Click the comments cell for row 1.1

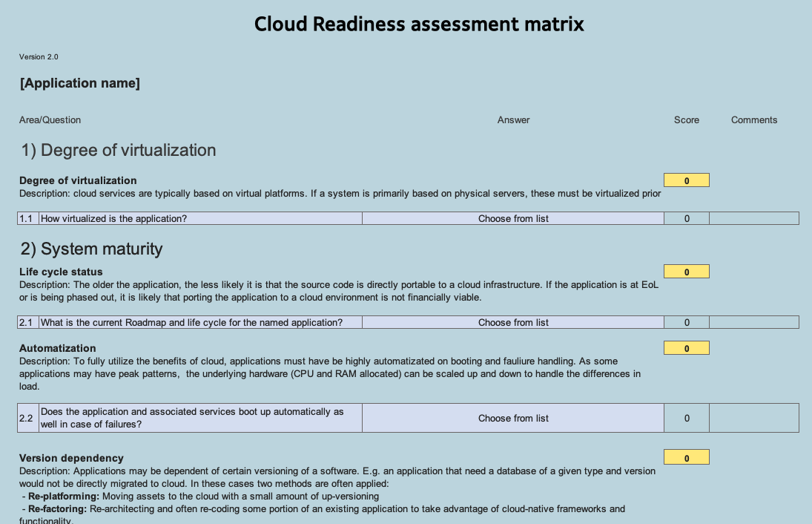point(753,218)
